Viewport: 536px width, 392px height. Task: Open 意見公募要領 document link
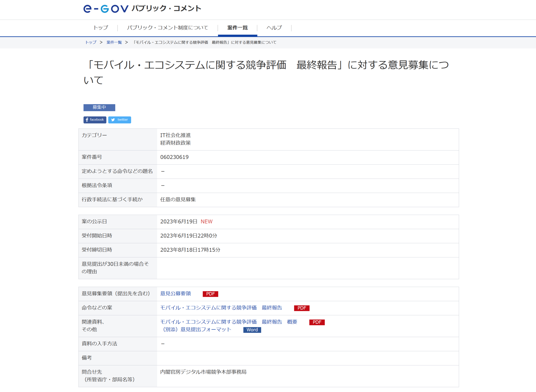tap(175, 293)
